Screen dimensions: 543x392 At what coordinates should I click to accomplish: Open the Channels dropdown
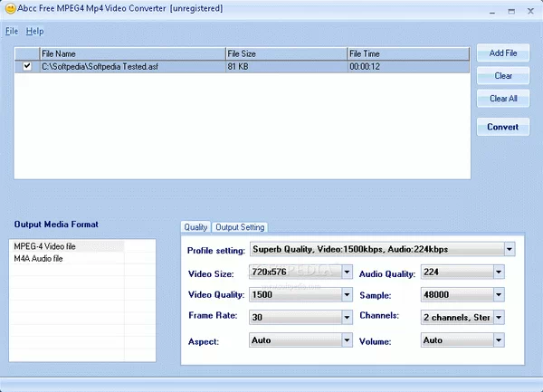point(499,317)
